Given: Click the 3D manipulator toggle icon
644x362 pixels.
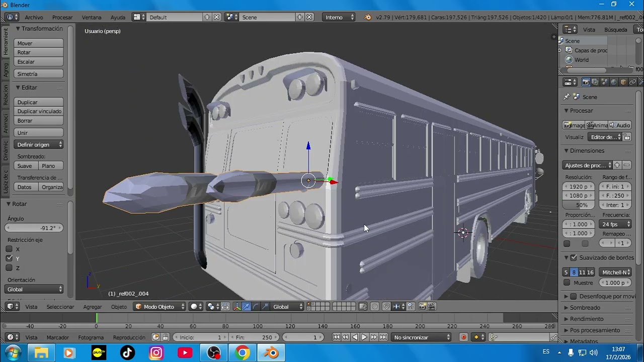Looking at the screenshot, I should tap(237, 307).
